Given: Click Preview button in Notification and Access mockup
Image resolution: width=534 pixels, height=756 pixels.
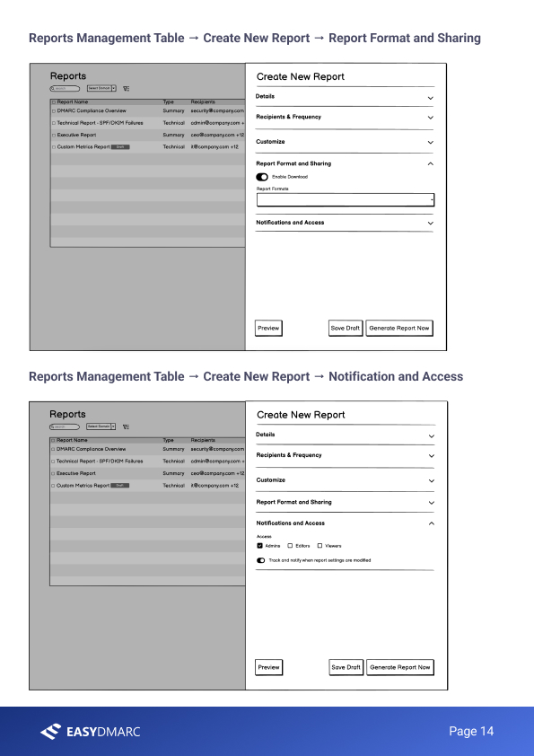Looking at the screenshot, I should [x=269, y=668].
